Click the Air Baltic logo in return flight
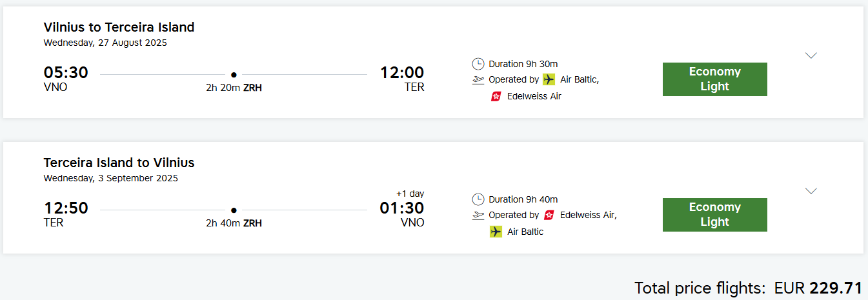868x300 pixels. point(496,232)
